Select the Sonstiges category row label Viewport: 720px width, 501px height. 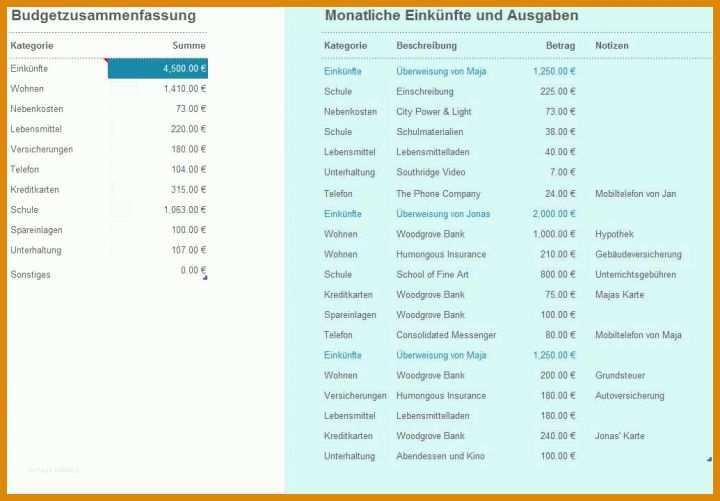pos(30,275)
